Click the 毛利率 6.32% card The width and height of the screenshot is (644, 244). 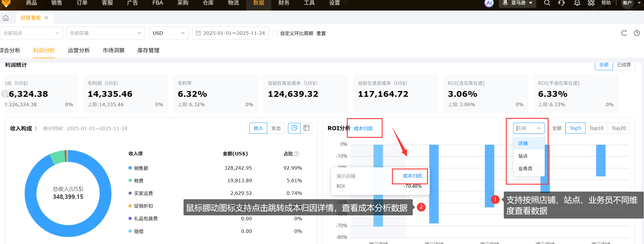215,94
